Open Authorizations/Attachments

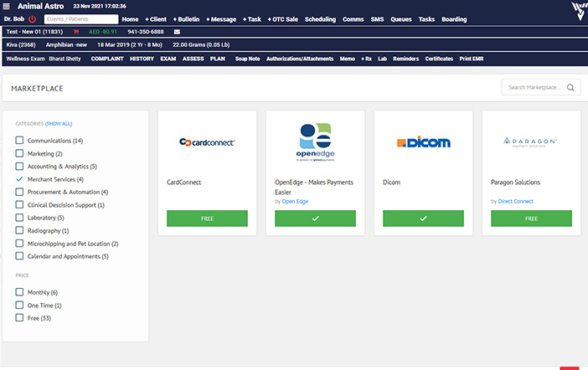(300, 59)
